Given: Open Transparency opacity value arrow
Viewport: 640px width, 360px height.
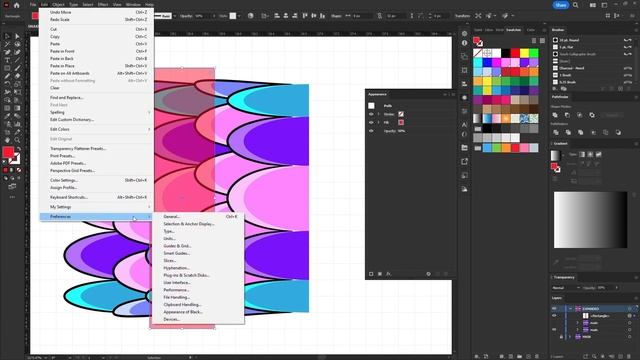Looking at the screenshot, I should pos(616,288).
